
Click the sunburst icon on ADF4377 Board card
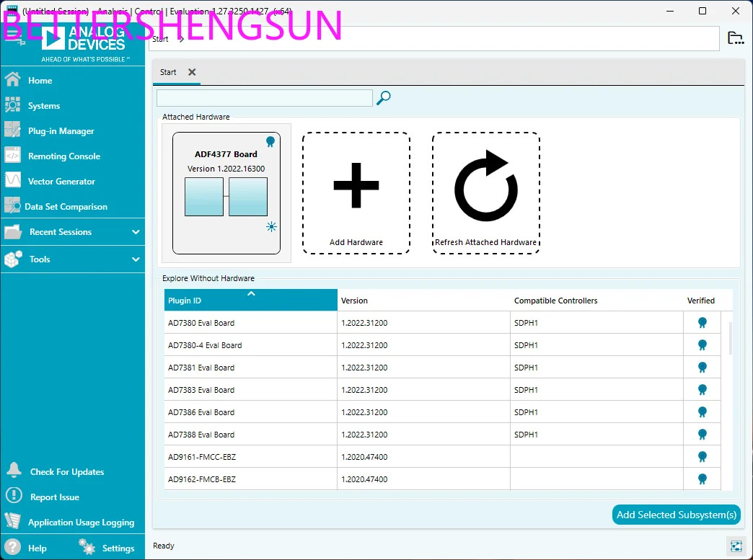point(271,226)
